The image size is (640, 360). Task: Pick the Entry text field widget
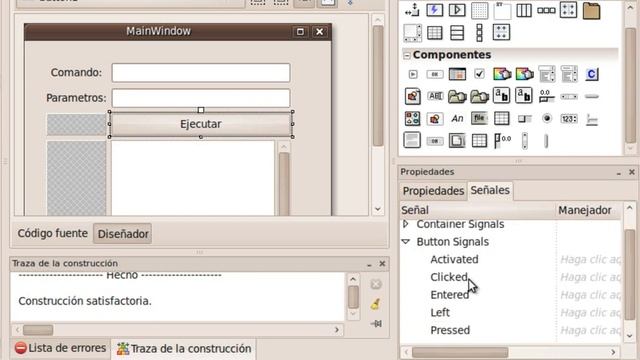coord(435,96)
